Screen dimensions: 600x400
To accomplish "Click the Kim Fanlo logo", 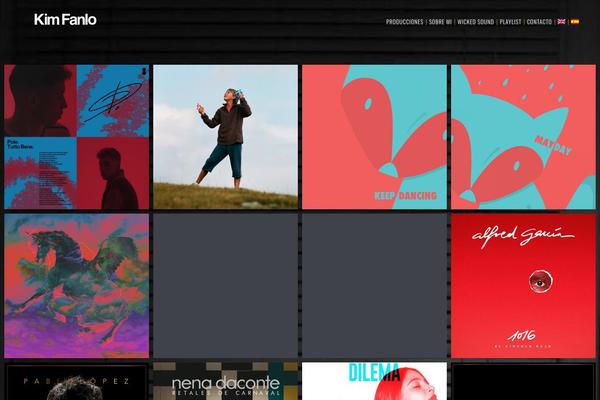I will (65, 20).
